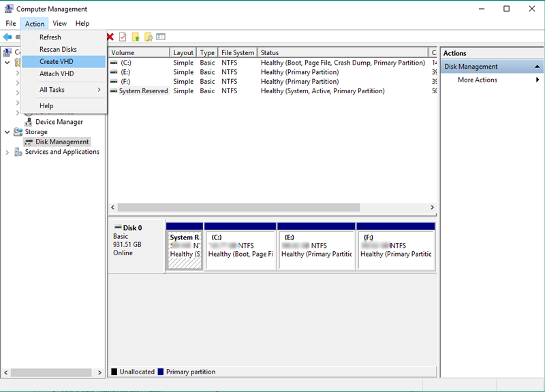Select the System Reserved volume row
The width and height of the screenshot is (545, 392).
(143, 91)
